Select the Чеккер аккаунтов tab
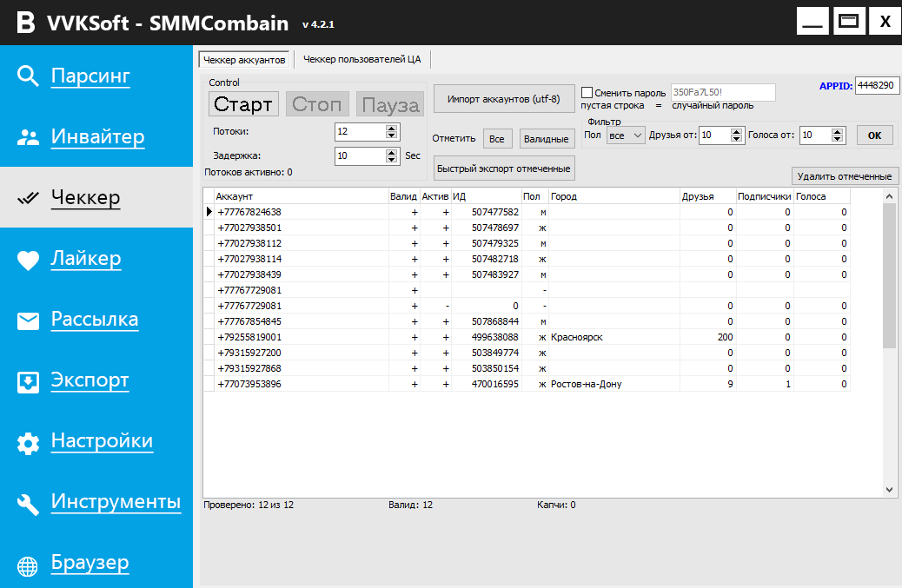 (x=244, y=60)
